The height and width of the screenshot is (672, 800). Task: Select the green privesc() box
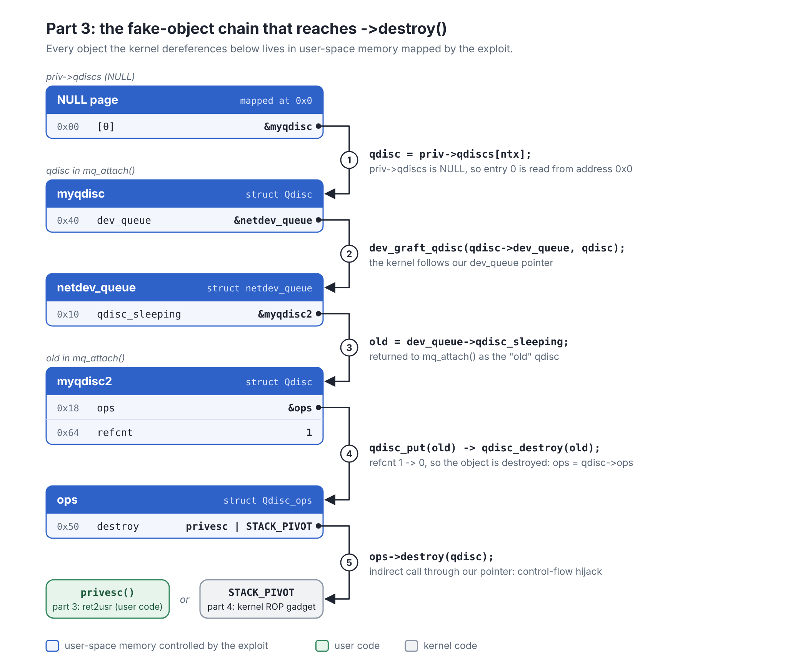coord(108,599)
